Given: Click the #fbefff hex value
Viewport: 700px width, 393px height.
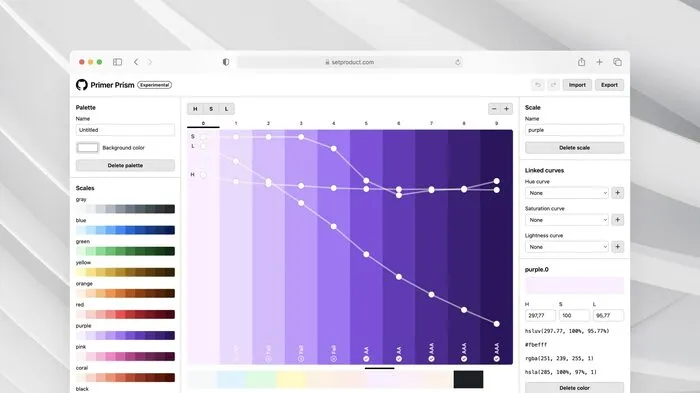Looking at the screenshot, I should coord(536,345).
